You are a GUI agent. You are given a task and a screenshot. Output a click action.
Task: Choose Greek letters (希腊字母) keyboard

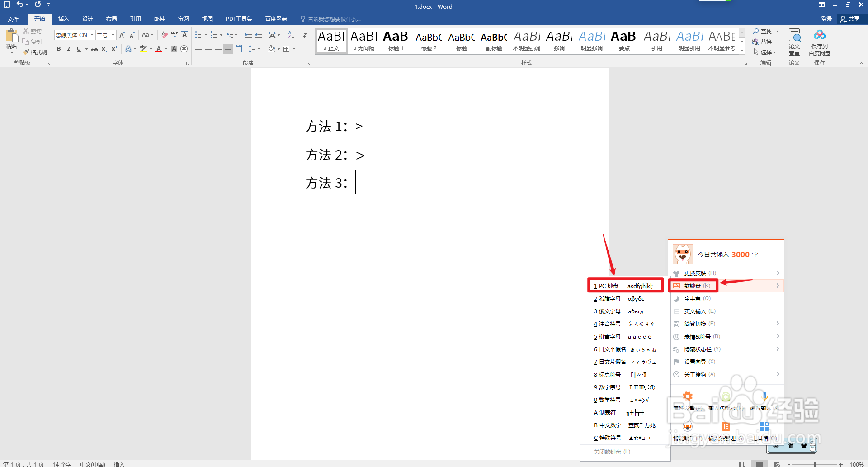point(625,298)
